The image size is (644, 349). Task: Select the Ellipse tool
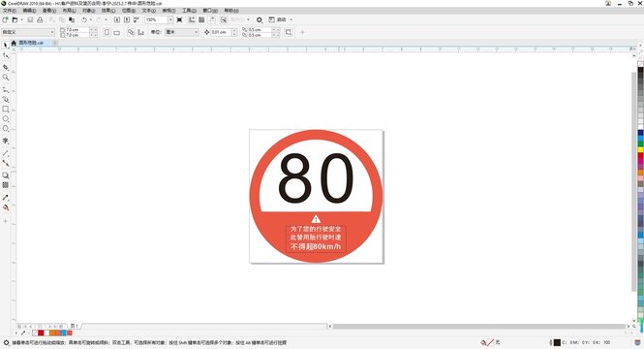coord(6,119)
